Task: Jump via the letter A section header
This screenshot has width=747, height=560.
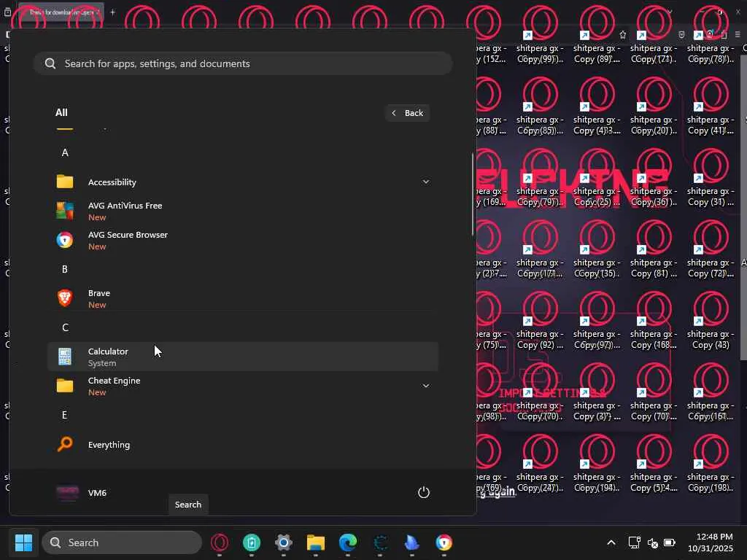Action: (x=65, y=152)
